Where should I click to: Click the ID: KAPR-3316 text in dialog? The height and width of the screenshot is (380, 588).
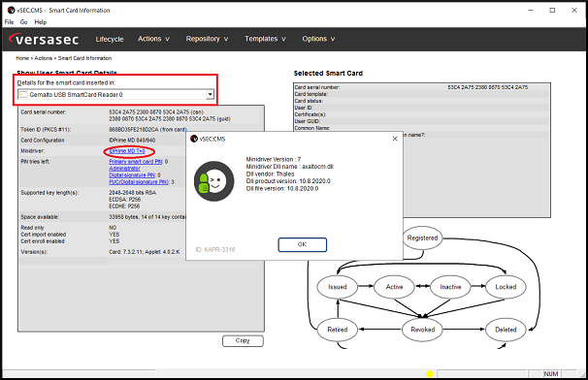coord(215,249)
